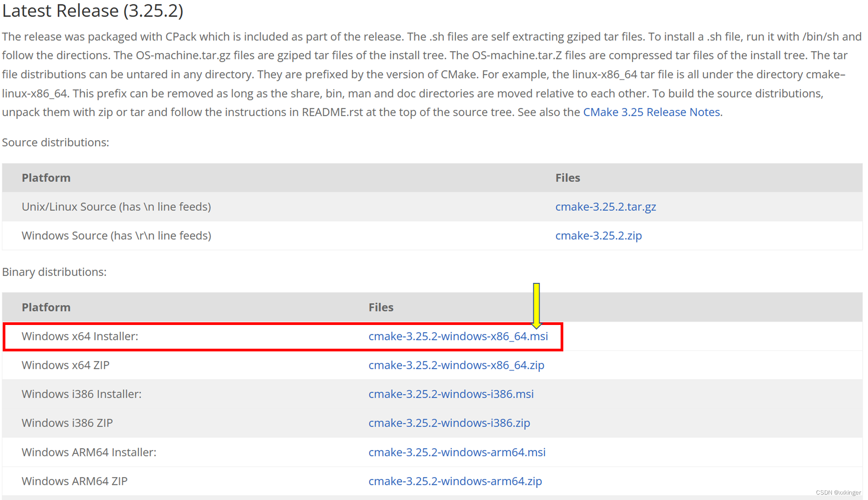Click the yellow downward arrow annotation

536,305
